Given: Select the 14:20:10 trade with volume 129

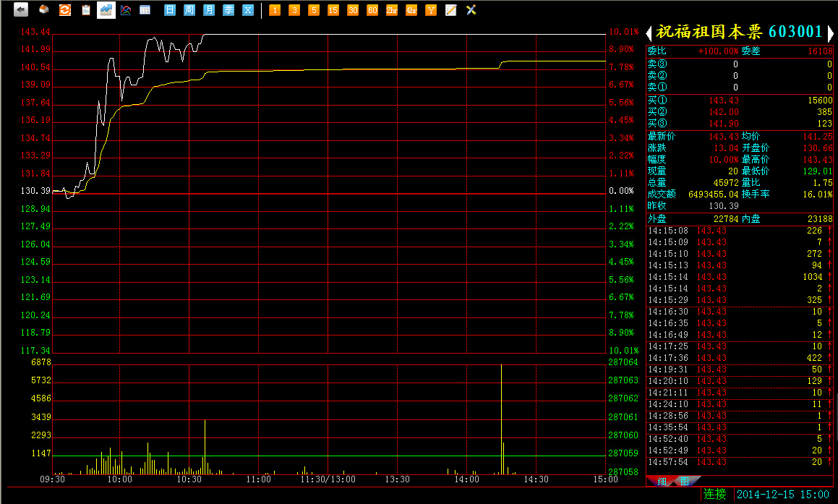Looking at the screenshot, I should click(x=740, y=381).
